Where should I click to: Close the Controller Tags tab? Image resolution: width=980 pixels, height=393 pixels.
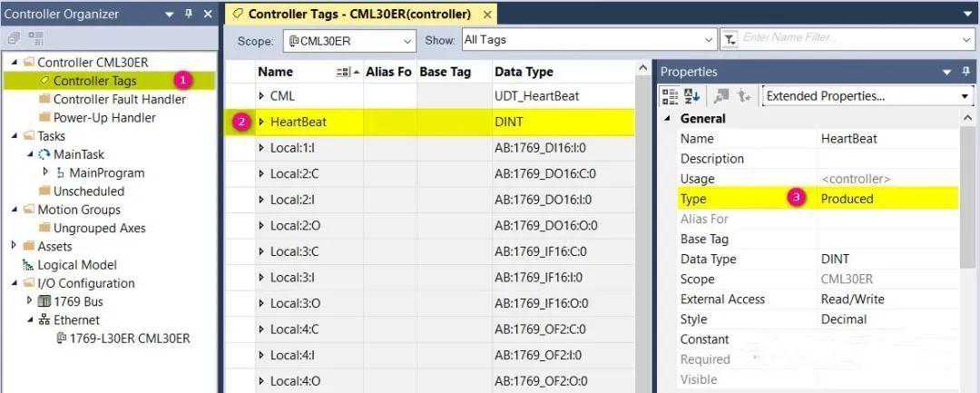click(486, 15)
